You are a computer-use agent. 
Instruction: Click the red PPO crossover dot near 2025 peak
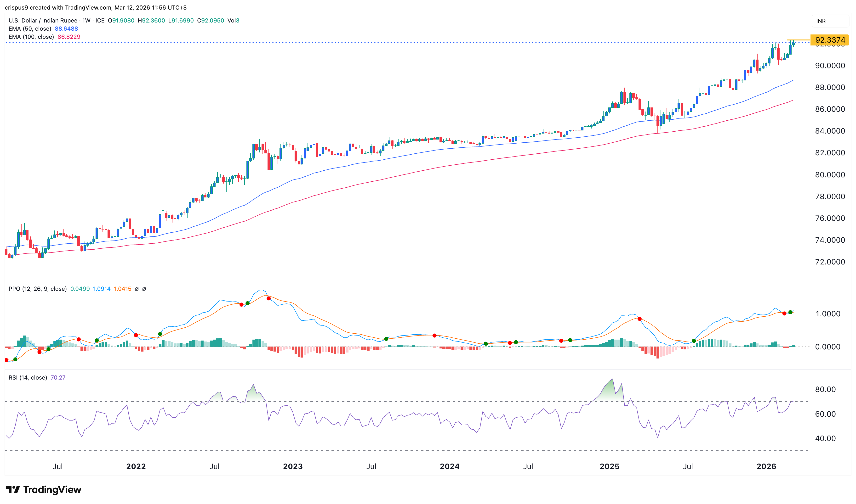639,319
